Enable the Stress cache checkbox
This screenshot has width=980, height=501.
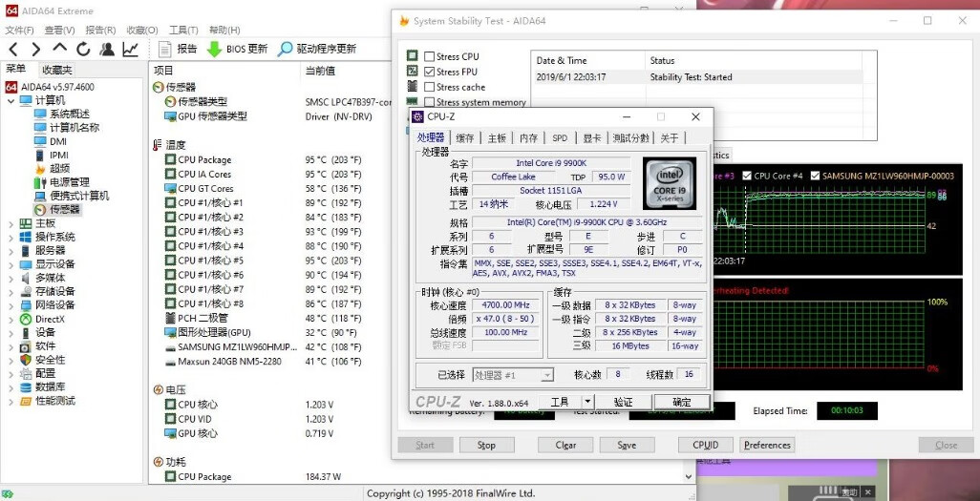(x=429, y=87)
